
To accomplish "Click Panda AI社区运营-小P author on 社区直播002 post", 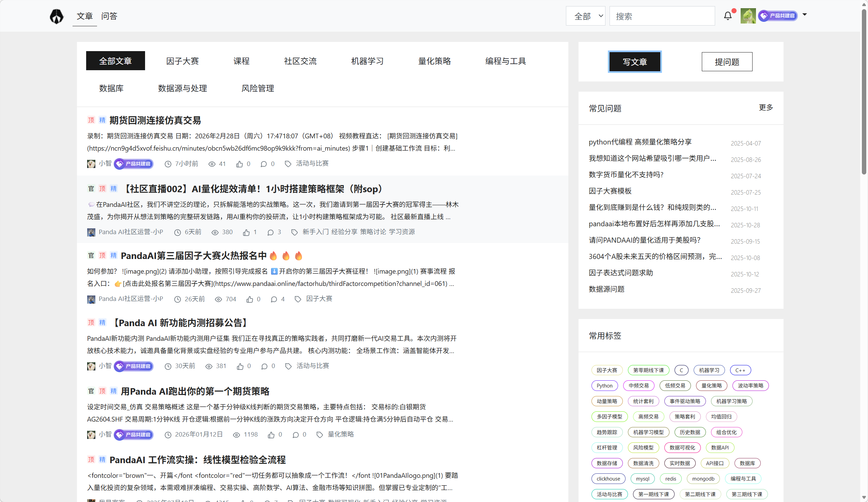I will pos(131,232).
